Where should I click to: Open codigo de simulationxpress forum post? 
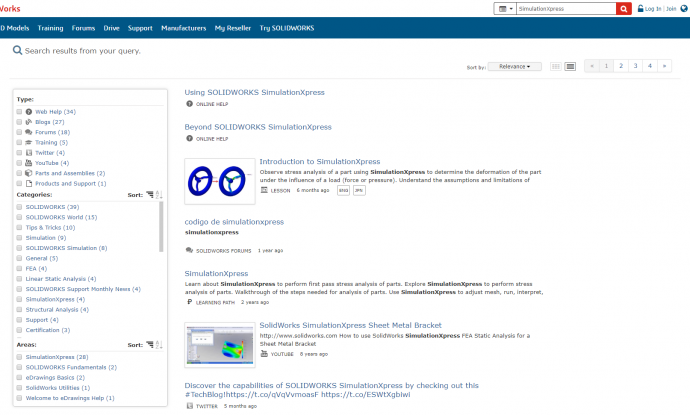[234, 222]
